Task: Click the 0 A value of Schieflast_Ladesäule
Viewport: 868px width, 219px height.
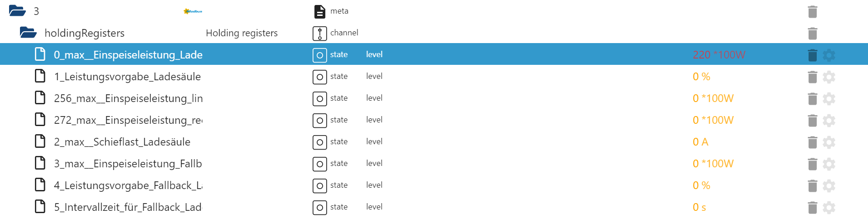Action: pyautogui.click(x=700, y=142)
